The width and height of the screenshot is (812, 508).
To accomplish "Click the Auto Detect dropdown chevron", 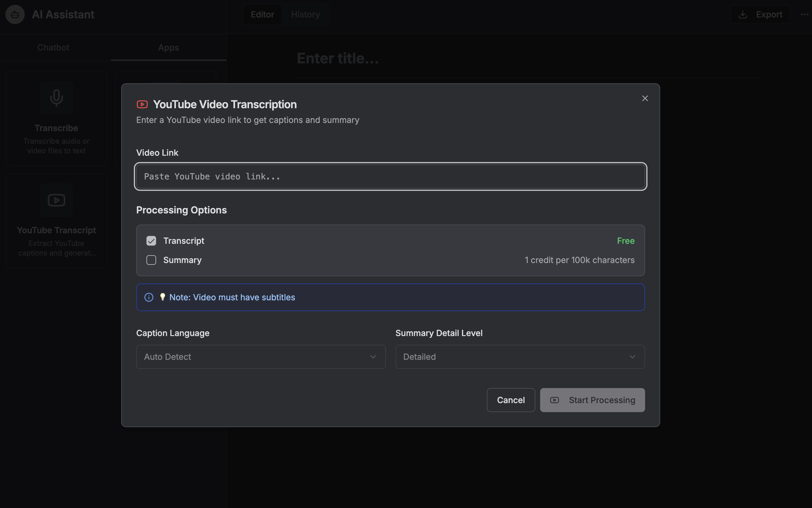I will (373, 357).
